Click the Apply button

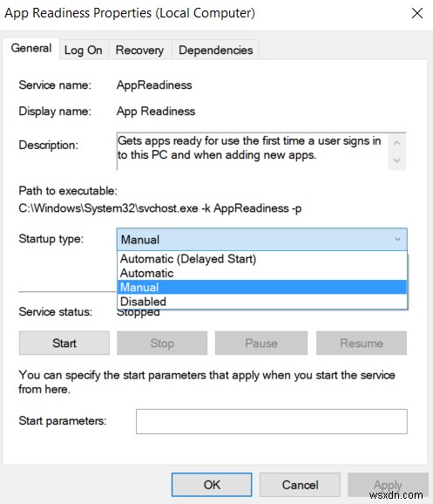pos(388,485)
